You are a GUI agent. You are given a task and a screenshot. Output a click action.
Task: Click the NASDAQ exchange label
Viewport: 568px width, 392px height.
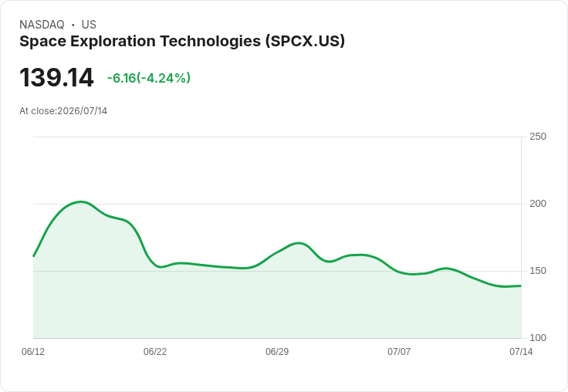[x=42, y=25]
